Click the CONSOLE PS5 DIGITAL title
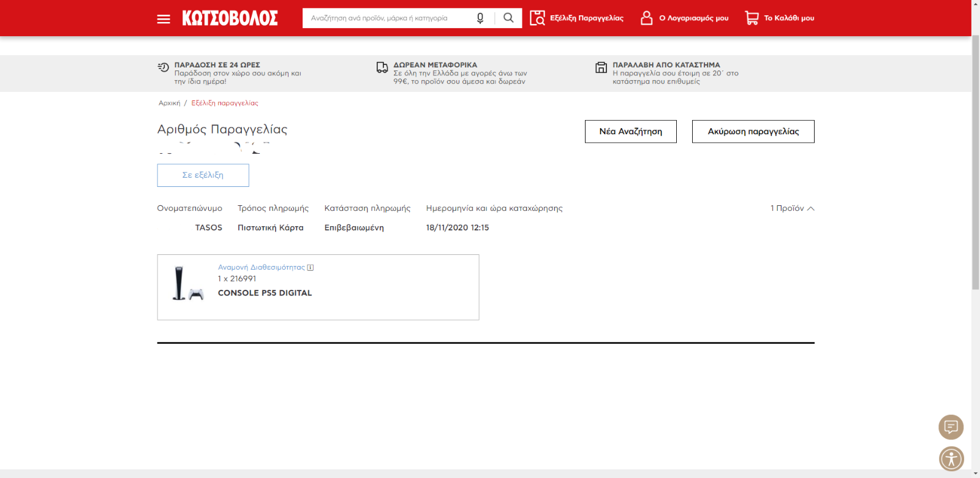980x478 pixels. coord(265,293)
